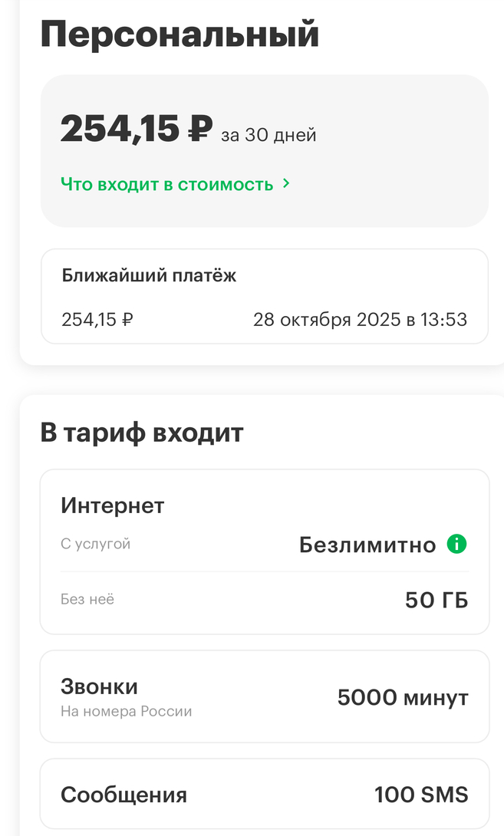
Task: Open the Ближайший платёж heading
Action: (149, 276)
